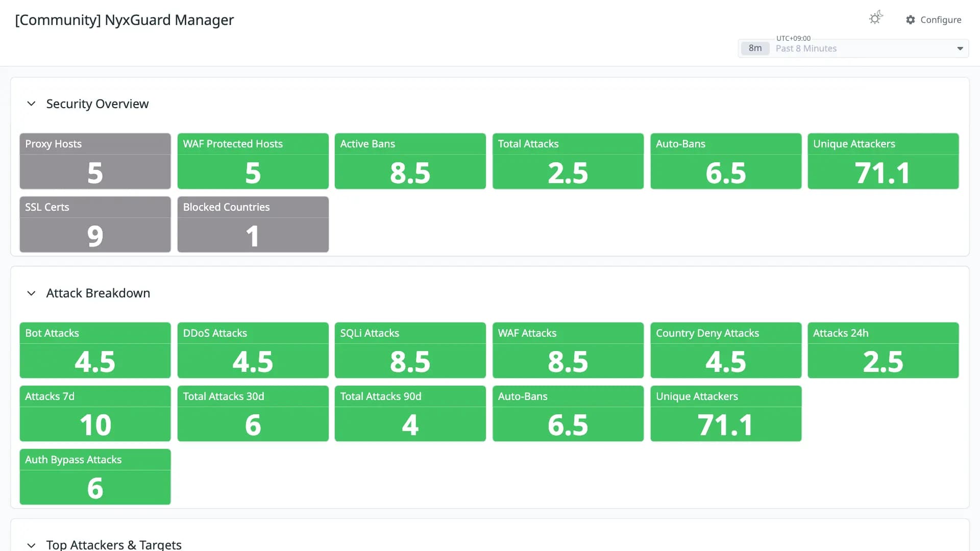The width and height of the screenshot is (980, 551).
Task: Select the SSL Certs tile
Action: (95, 224)
